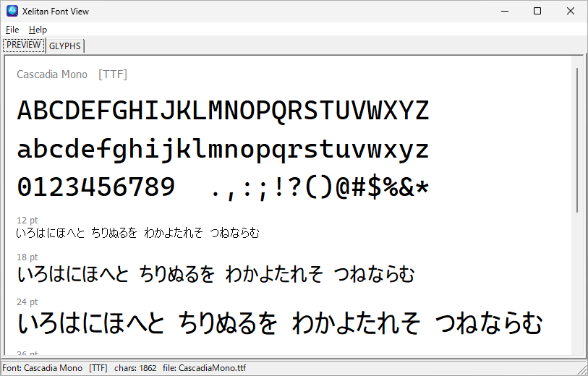Click the 24 pt Japanese sample text
Viewport: 588px width, 376px height.
click(x=280, y=323)
